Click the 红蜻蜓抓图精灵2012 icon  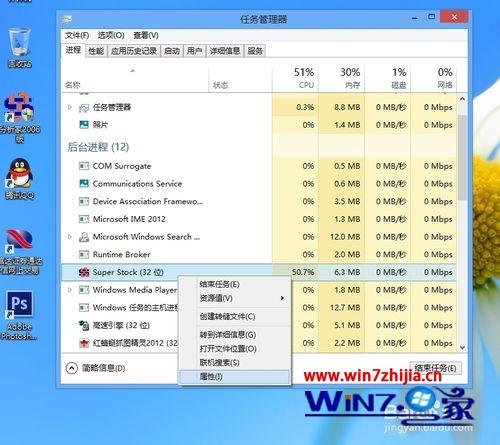(84, 343)
